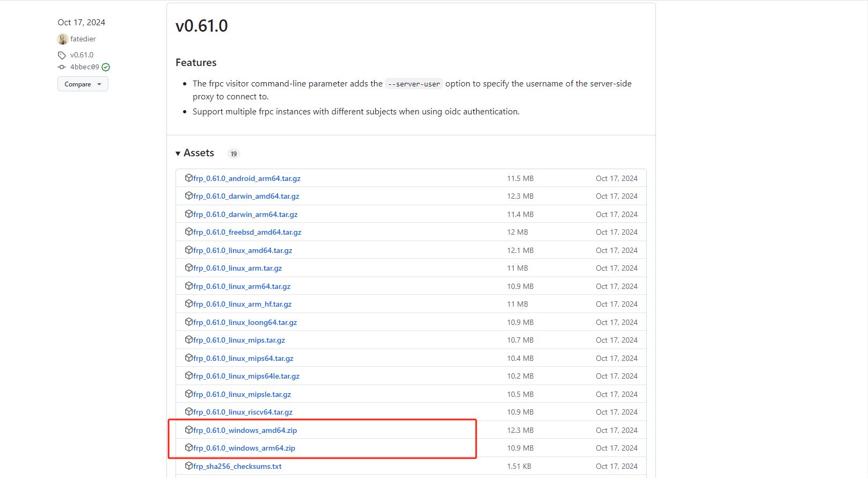Open the v0.61.0 release title
This screenshot has width=868, height=478.
tap(202, 26)
